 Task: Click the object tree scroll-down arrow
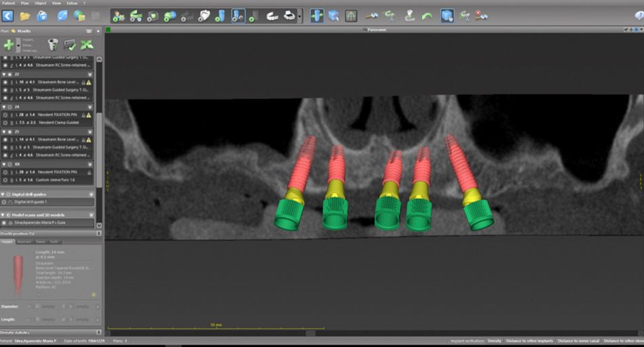click(98, 226)
